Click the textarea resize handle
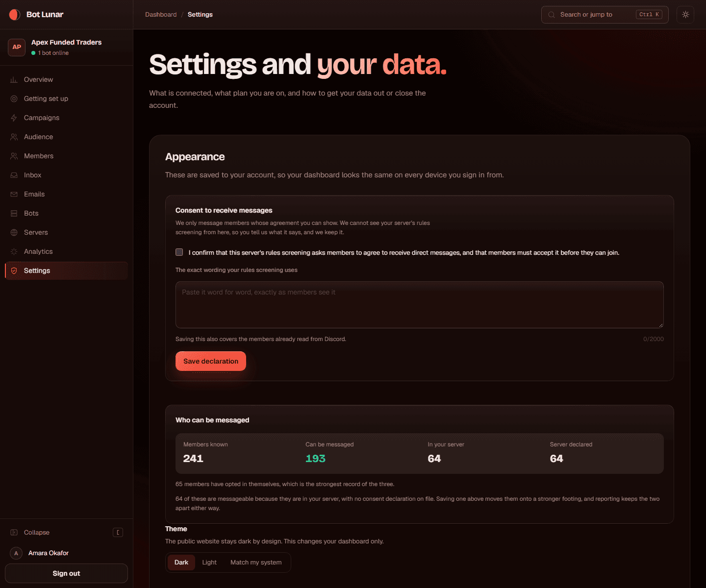 click(x=660, y=325)
